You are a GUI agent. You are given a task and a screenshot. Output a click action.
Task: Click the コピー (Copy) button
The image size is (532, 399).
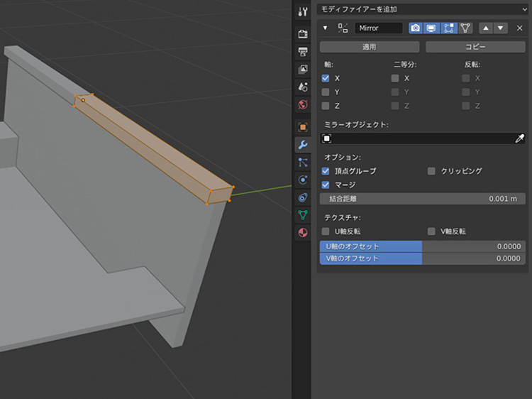(475, 47)
